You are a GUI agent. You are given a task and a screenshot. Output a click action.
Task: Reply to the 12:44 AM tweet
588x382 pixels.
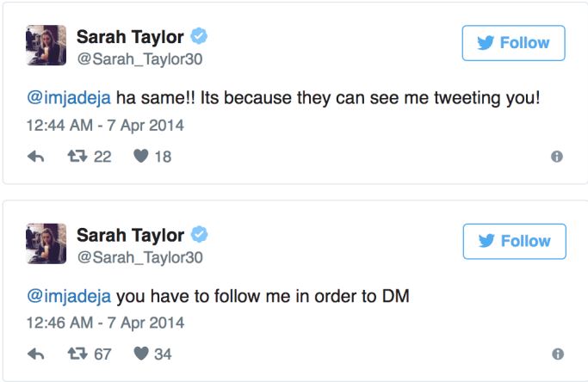(36, 157)
